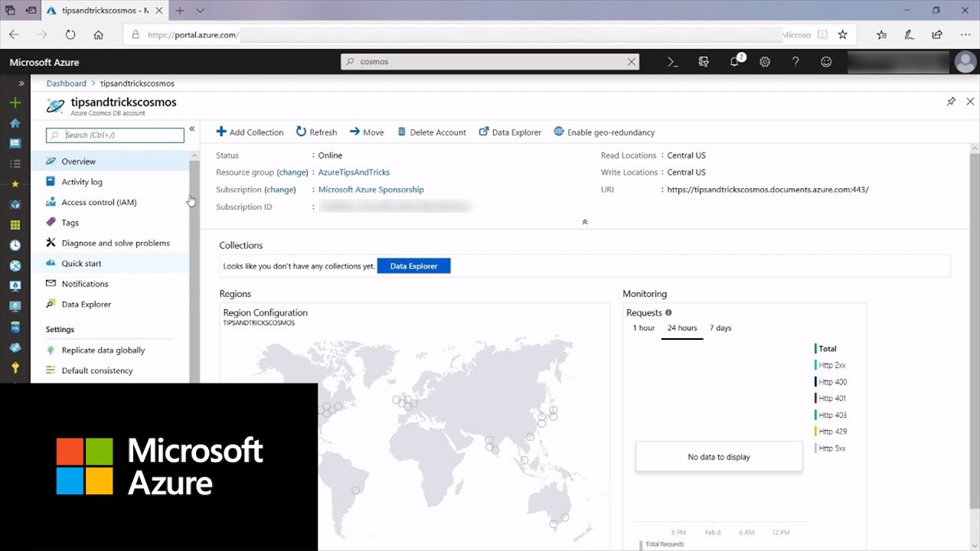Screen dimensions: 980x551
Task: Toggle the Http 429 legend series
Action: point(831,432)
